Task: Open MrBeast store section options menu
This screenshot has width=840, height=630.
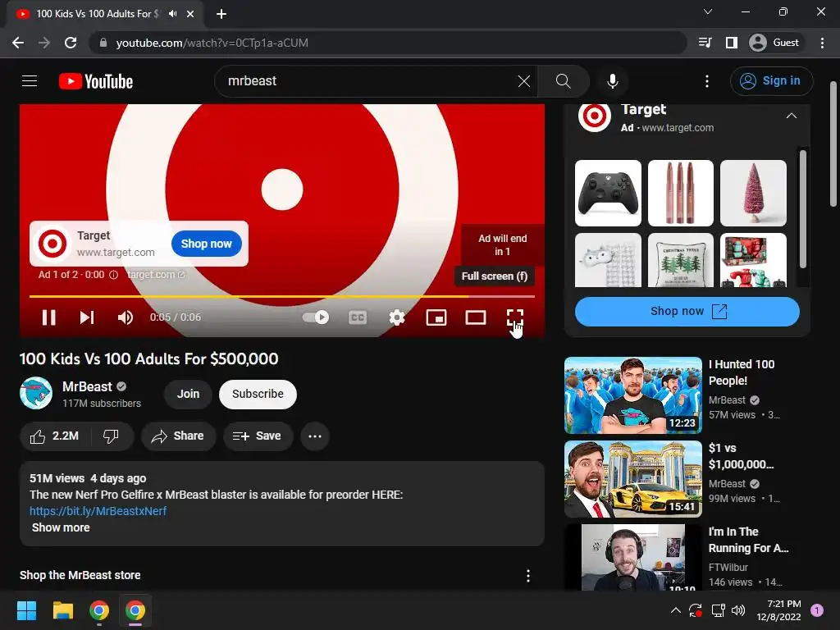Action: tap(528, 575)
